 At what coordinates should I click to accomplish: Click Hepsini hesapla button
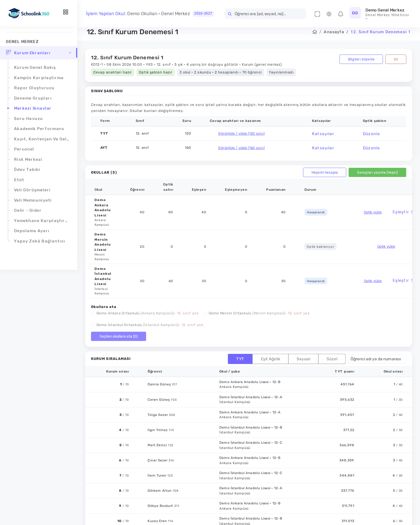click(x=325, y=172)
